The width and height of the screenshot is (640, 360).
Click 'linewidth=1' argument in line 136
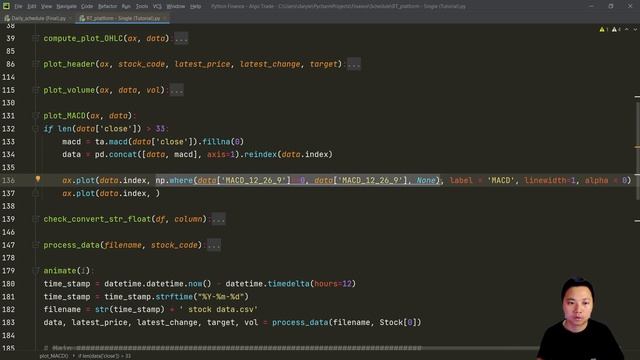[x=550, y=180]
